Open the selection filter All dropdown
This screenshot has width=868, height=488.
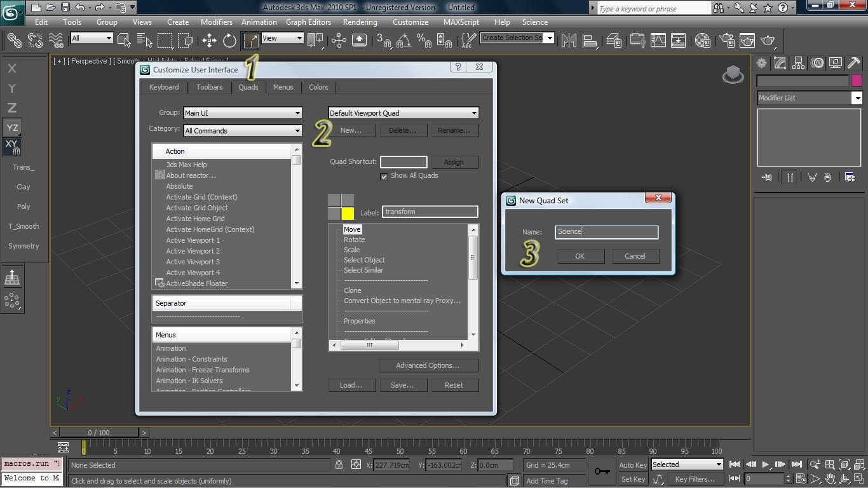(92, 38)
